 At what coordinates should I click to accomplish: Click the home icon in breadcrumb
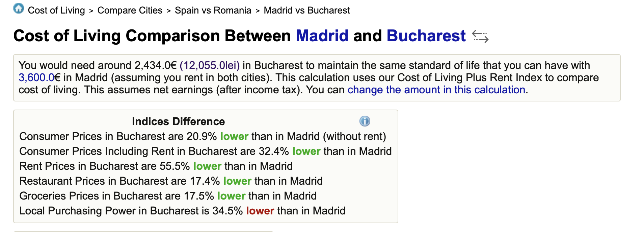19,8
